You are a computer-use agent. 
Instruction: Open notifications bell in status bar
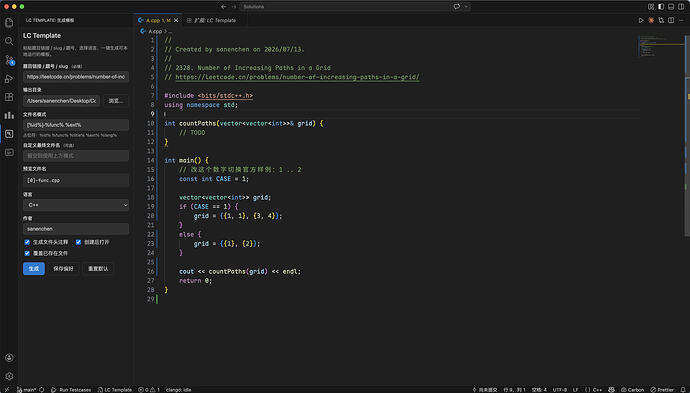pos(683,389)
